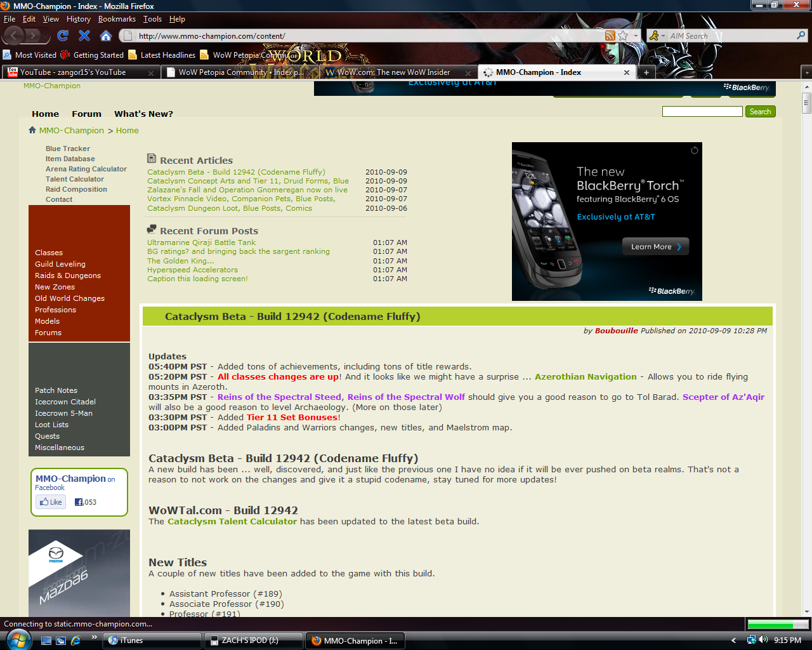Close the YouTube tab
This screenshot has height=650, width=812.
point(151,73)
